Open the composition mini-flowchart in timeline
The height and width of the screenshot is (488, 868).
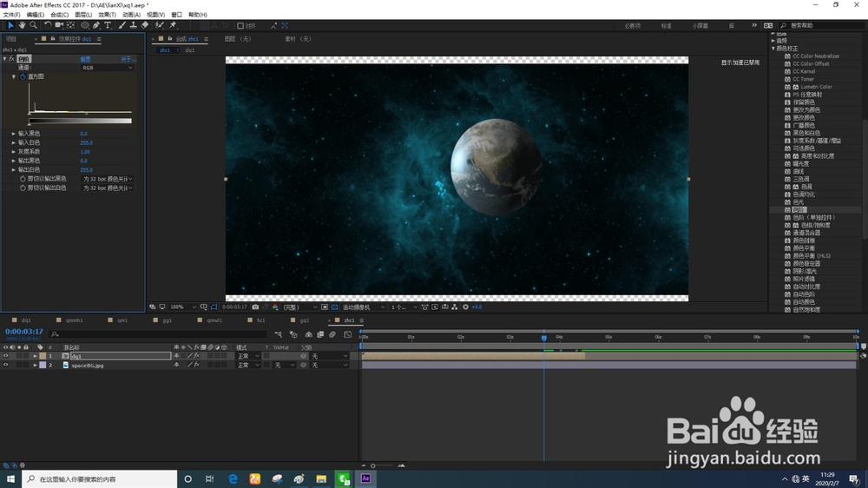click(x=278, y=334)
